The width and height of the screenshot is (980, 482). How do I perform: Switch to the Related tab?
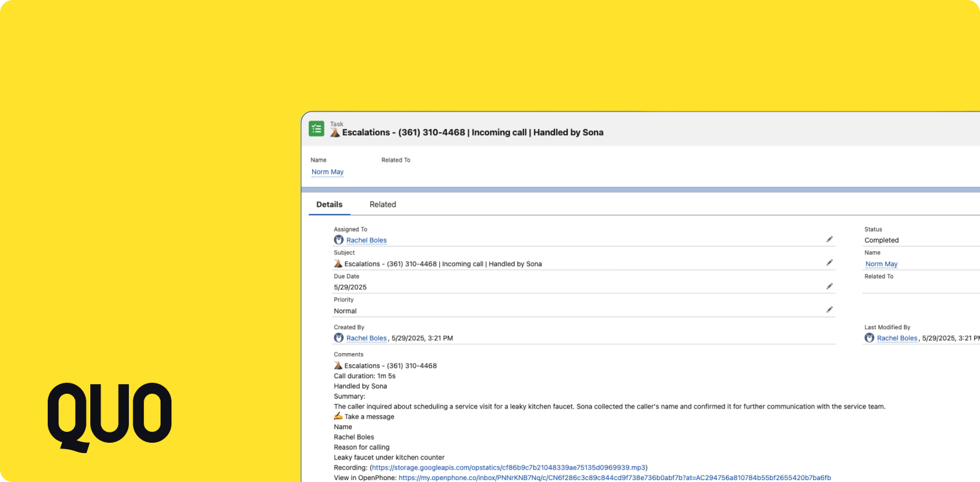383,204
